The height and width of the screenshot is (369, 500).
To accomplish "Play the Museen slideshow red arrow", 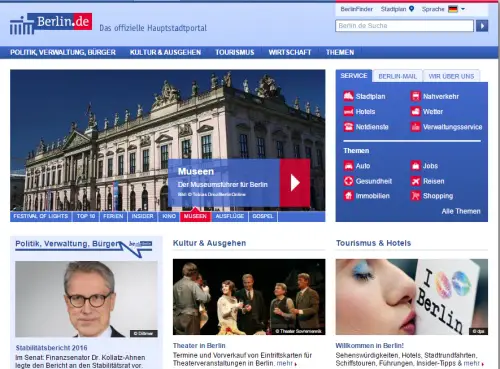I will click(295, 183).
